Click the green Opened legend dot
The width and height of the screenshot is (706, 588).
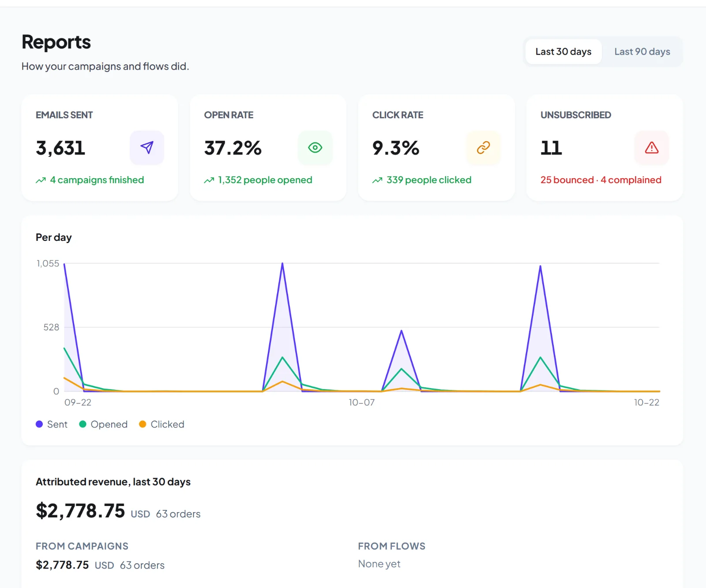[x=83, y=424]
